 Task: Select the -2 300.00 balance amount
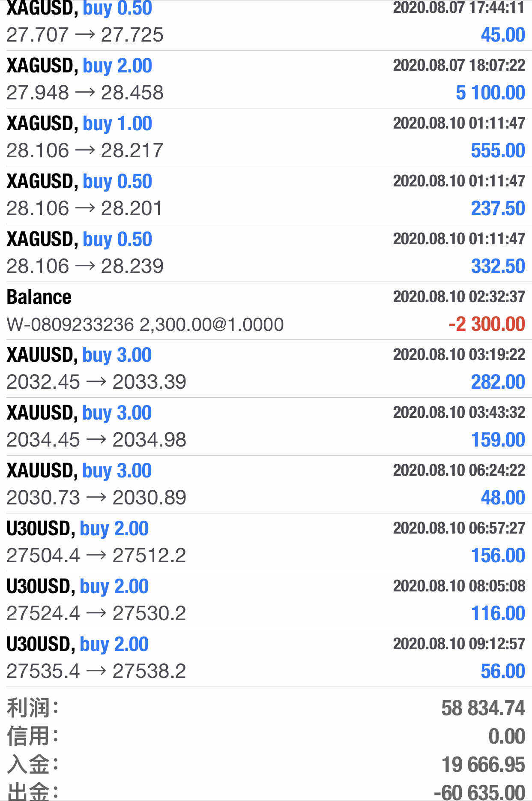pyautogui.click(x=487, y=324)
